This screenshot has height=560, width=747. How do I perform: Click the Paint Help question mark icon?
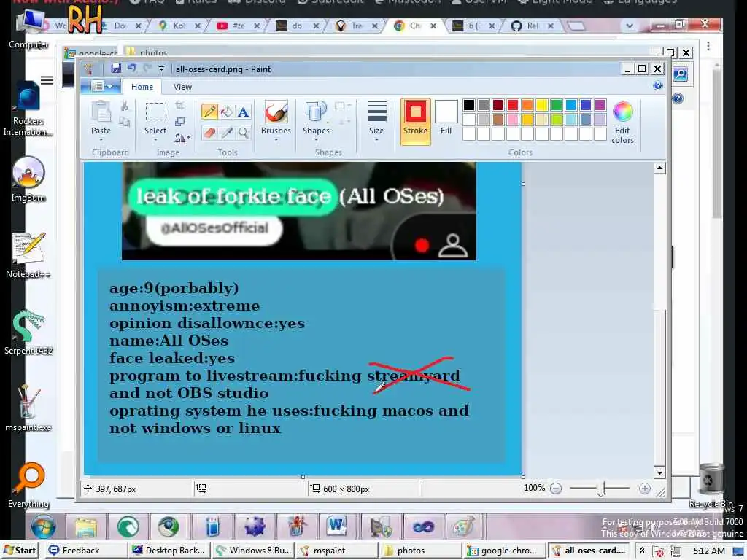pos(658,86)
